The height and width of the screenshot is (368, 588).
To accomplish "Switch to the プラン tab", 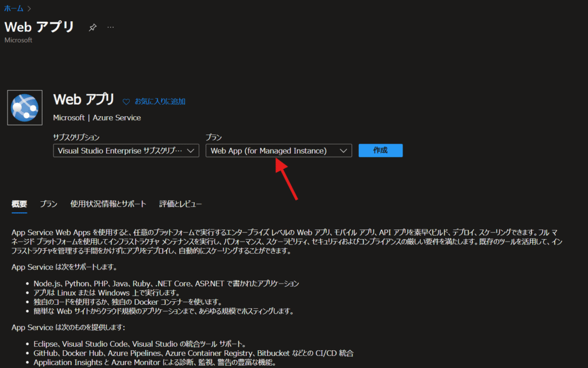I will tap(48, 204).
